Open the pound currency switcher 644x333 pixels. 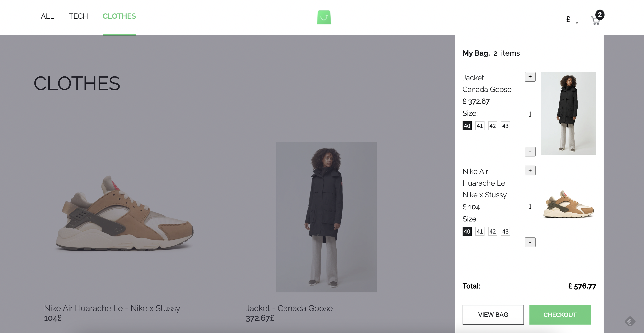(x=572, y=20)
